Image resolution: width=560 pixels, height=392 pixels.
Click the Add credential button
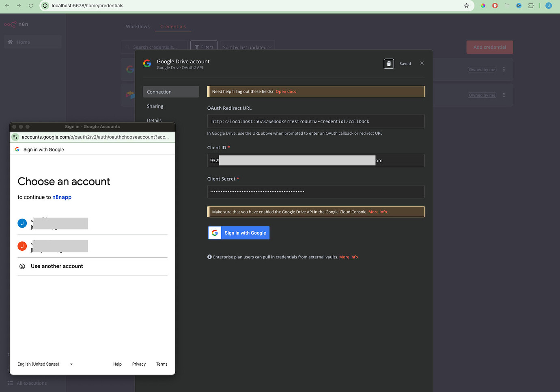[489, 47]
